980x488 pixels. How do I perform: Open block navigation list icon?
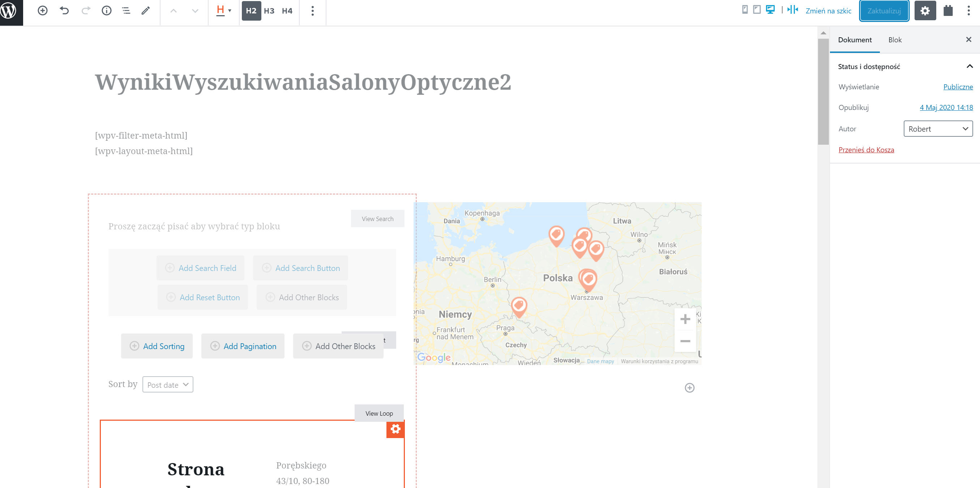point(126,10)
